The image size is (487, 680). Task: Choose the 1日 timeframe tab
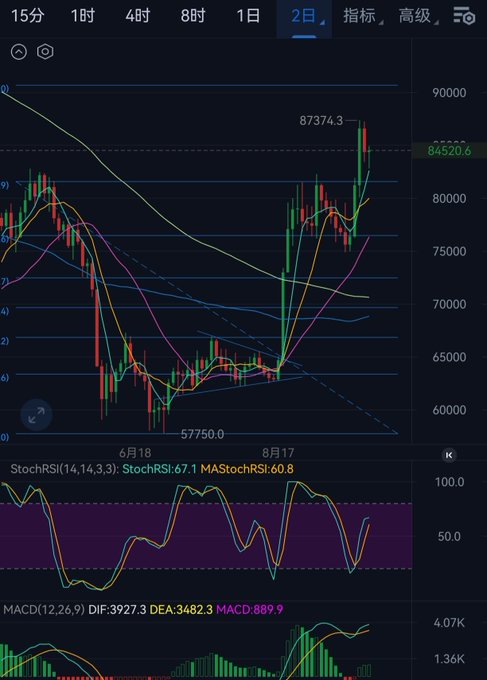click(x=248, y=16)
